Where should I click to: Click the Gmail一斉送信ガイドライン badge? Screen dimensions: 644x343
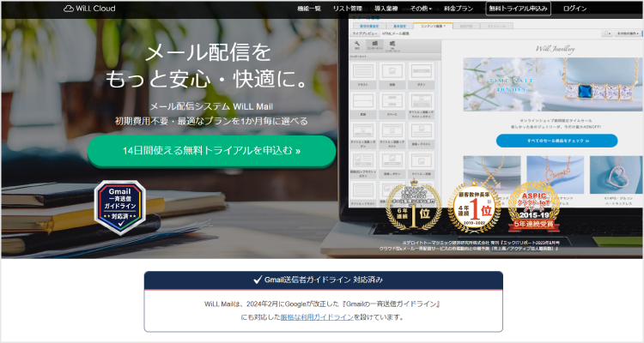[120, 208]
